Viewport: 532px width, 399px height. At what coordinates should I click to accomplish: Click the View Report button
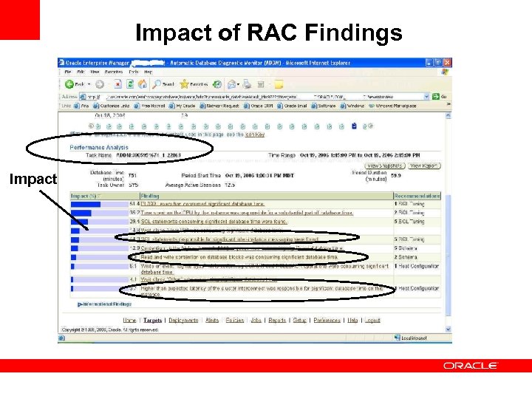[424, 166]
